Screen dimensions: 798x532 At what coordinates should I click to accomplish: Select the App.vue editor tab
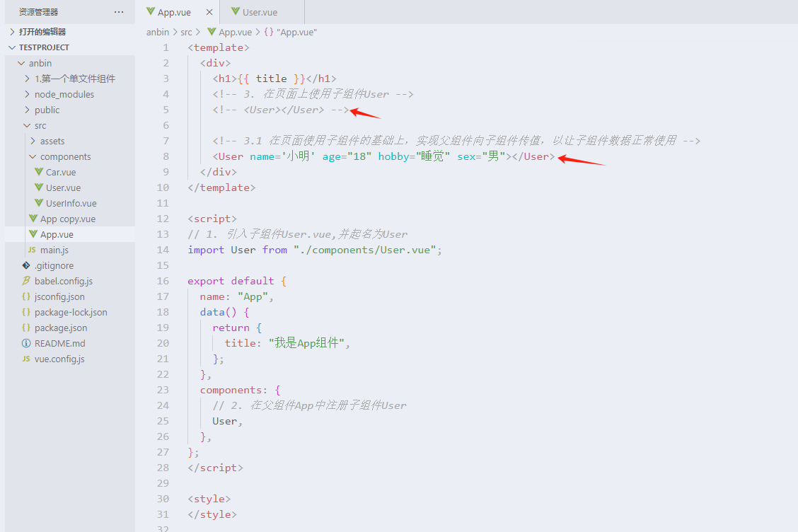pos(178,12)
